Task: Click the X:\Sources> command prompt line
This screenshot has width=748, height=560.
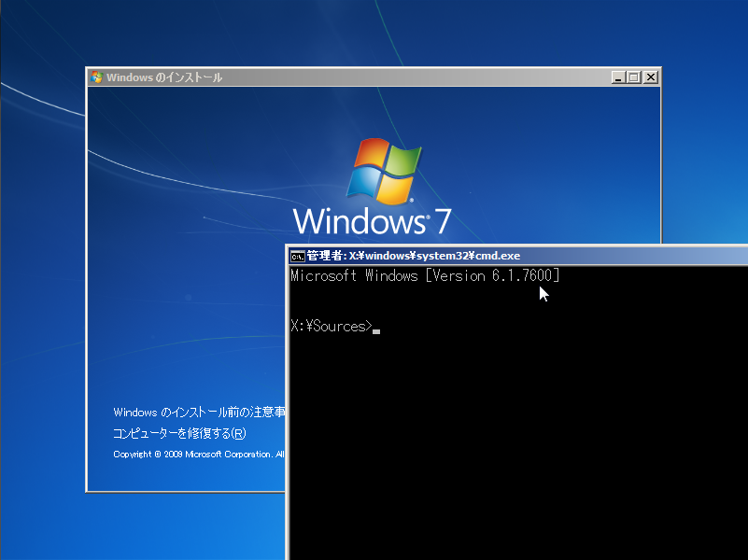Action: (x=335, y=327)
